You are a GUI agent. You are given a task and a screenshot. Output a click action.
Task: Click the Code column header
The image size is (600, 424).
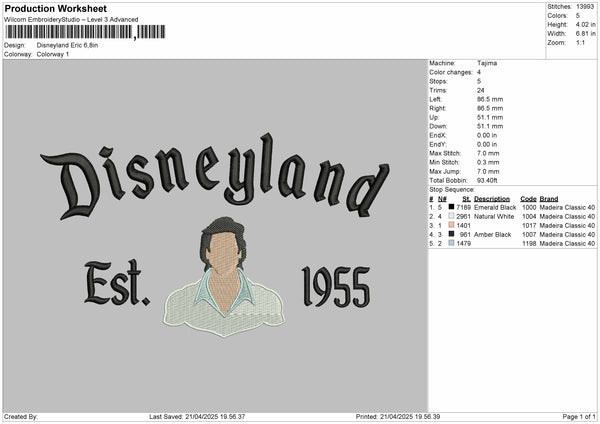pos(528,199)
